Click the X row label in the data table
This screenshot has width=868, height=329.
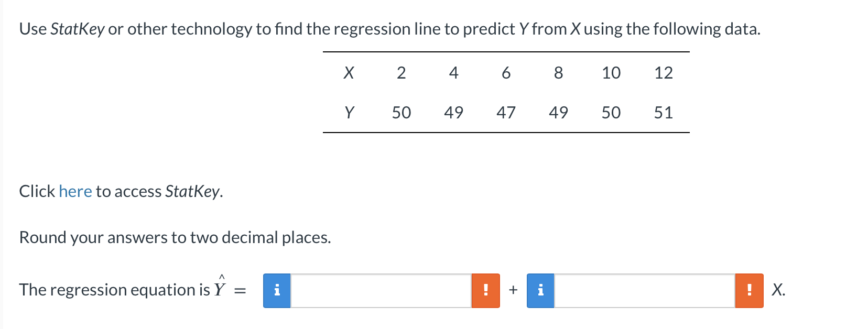pos(349,73)
